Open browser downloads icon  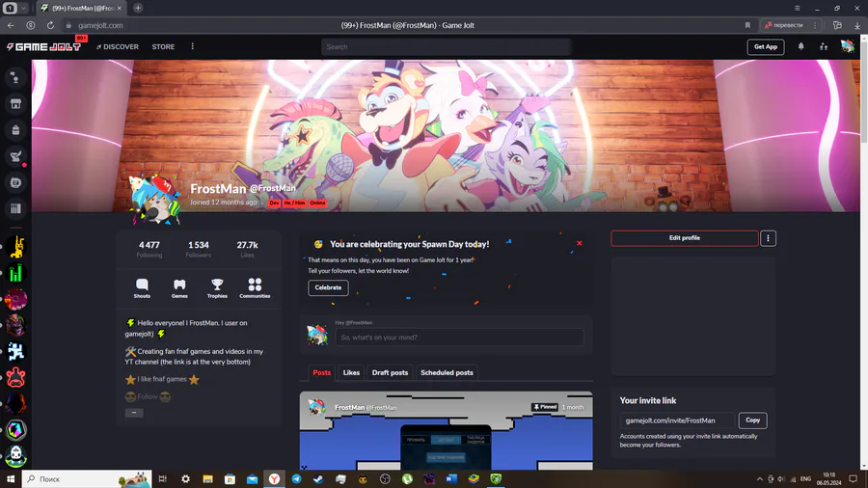coord(857,25)
